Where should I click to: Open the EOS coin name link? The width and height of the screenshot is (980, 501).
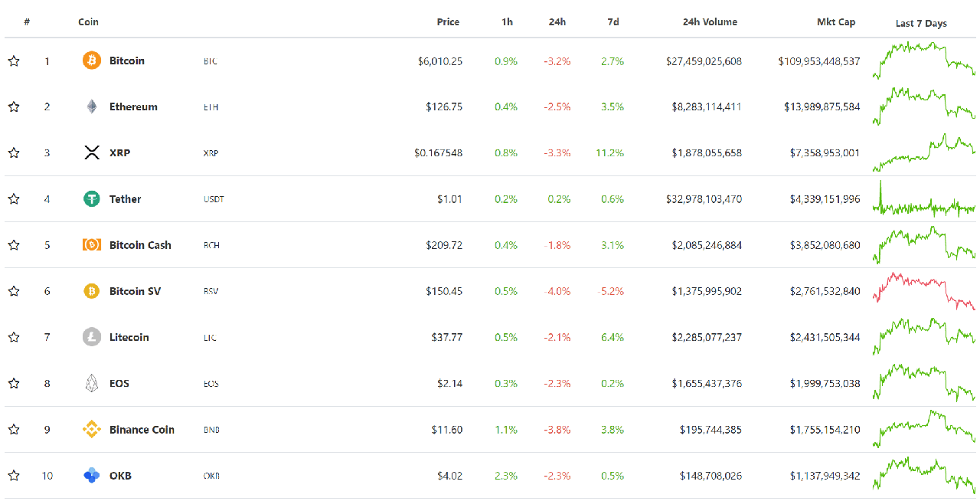(x=119, y=383)
